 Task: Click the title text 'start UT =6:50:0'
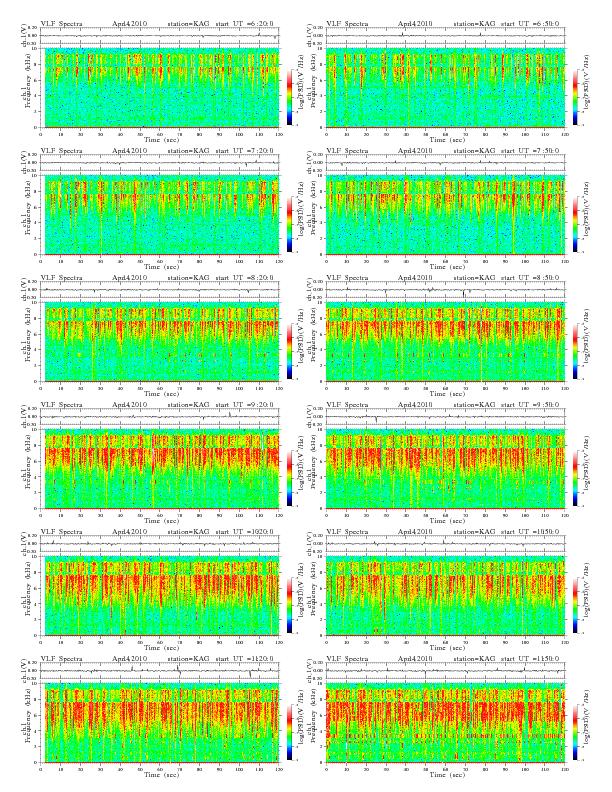[531, 23]
